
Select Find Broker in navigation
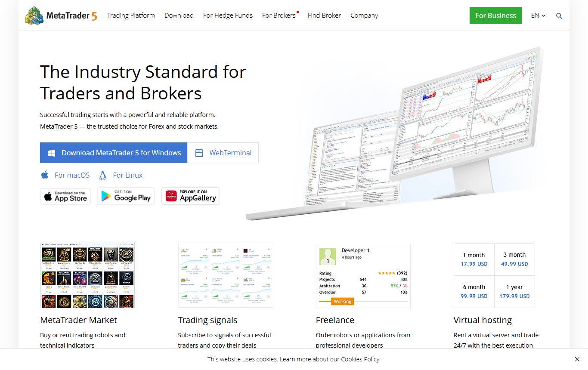pos(324,15)
